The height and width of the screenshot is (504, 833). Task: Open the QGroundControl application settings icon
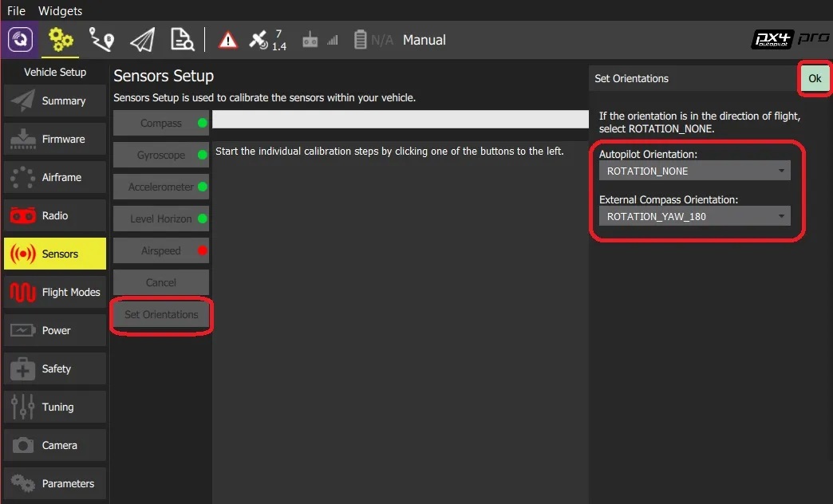(x=20, y=39)
